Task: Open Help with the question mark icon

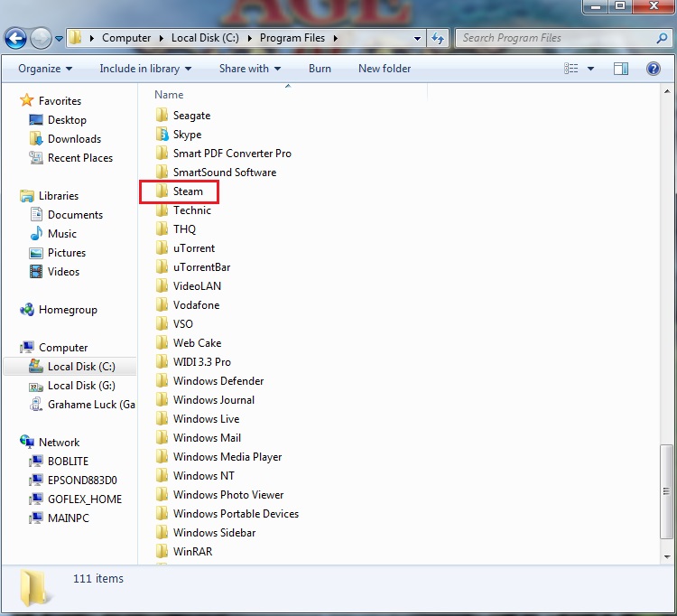Action: pyautogui.click(x=654, y=69)
